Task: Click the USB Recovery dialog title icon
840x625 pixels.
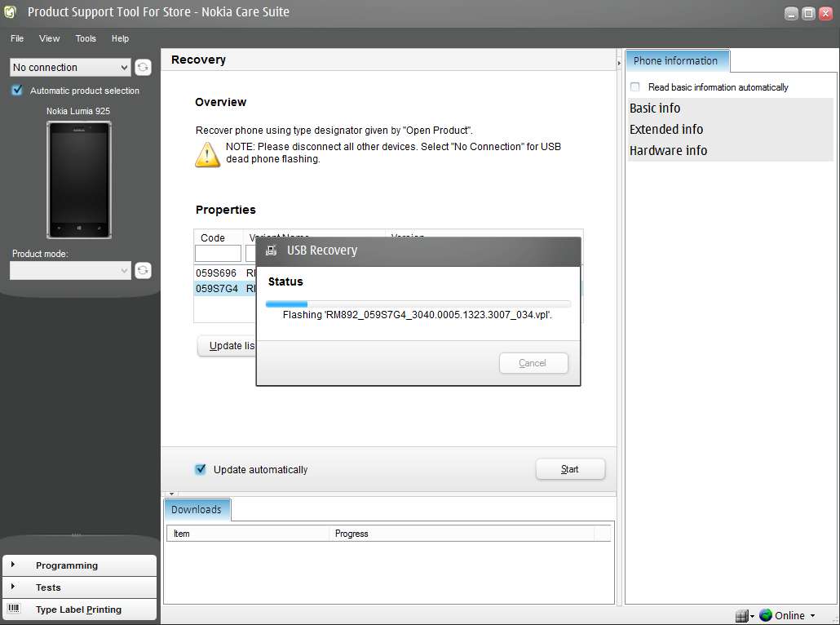Action: click(272, 250)
